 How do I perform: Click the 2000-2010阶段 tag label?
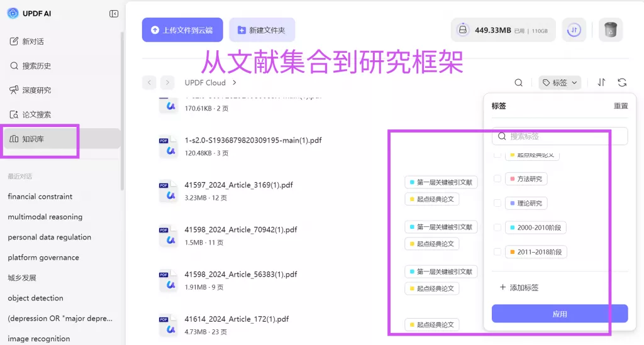[536, 227]
